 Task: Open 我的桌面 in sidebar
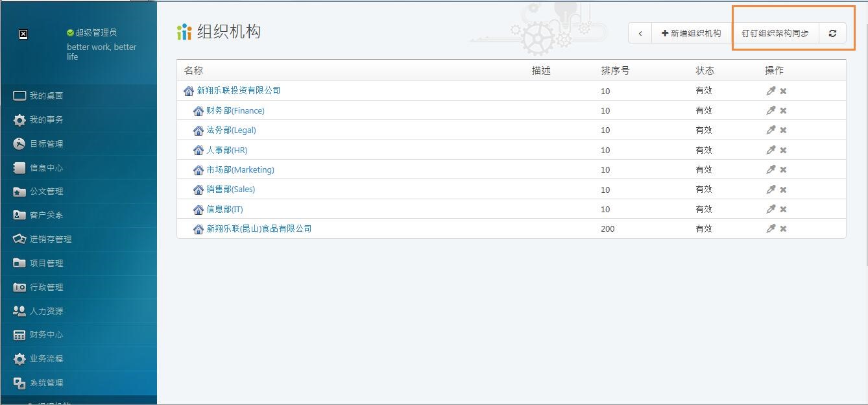(78, 95)
